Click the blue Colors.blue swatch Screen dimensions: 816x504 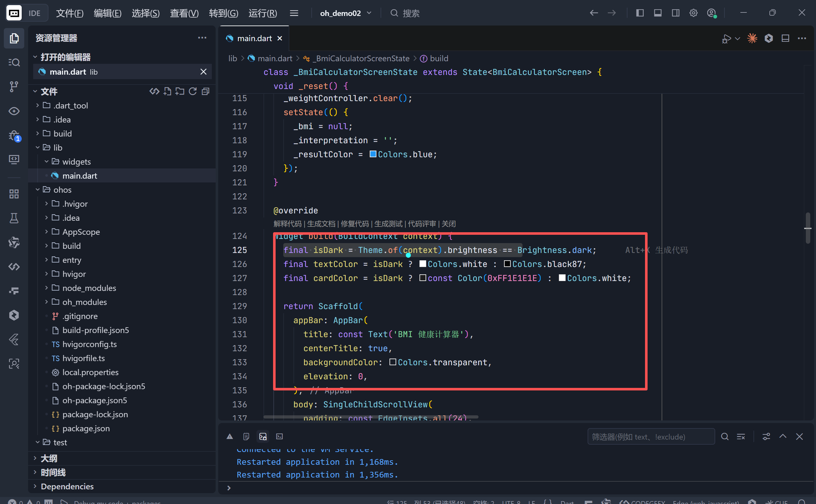[x=373, y=154]
